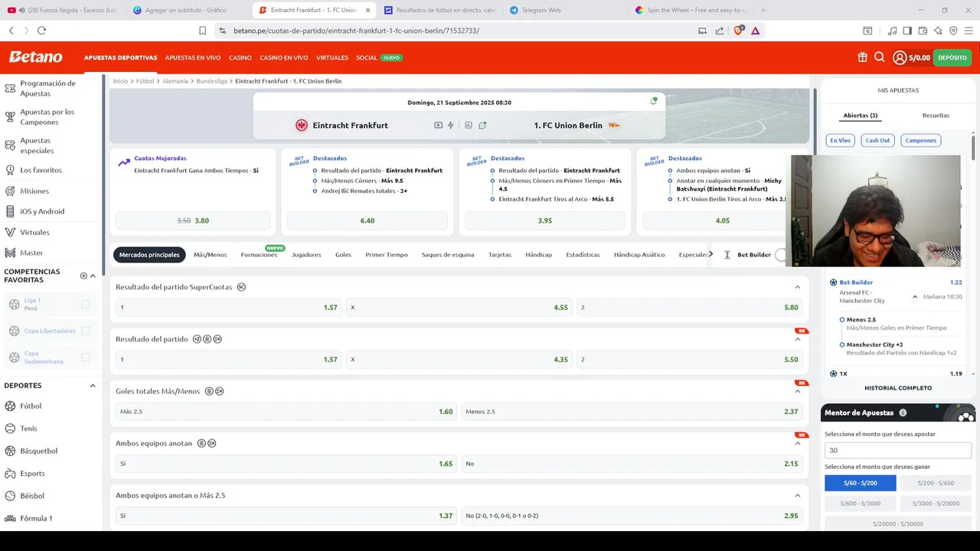
Task: Click the Brave shields lion icon
Action: pos(738,31)
